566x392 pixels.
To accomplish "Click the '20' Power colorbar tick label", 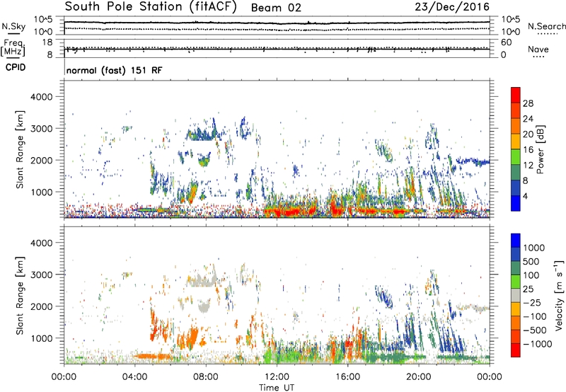I will pyautogui.click(x=528, y=134).
